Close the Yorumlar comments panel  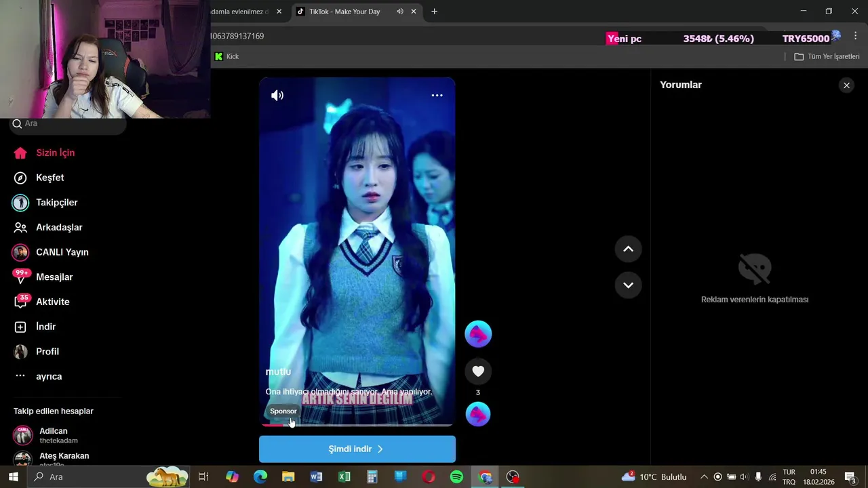pyautogui.click(x=846, y=85)
